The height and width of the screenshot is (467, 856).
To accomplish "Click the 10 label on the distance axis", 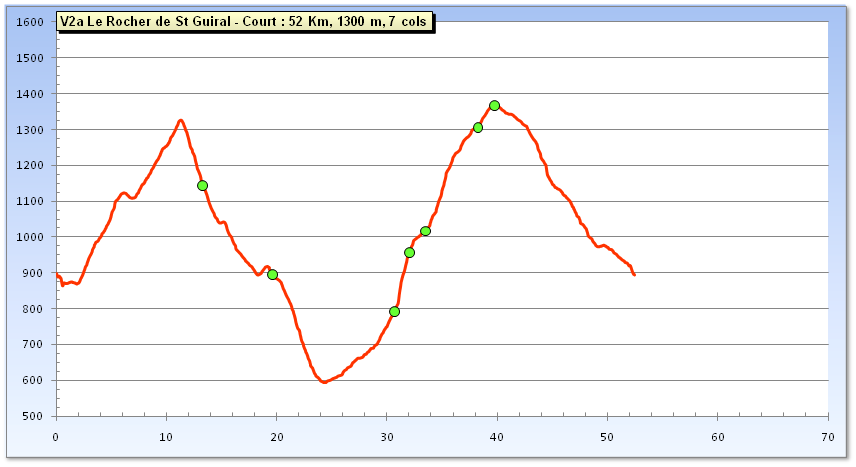I will 166,437.
